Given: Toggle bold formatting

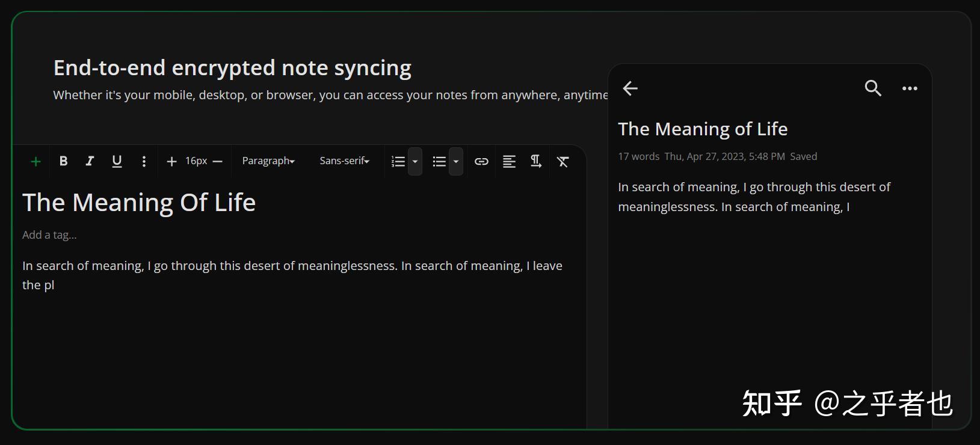Looking at the screenshot, I should pos(63,161).
